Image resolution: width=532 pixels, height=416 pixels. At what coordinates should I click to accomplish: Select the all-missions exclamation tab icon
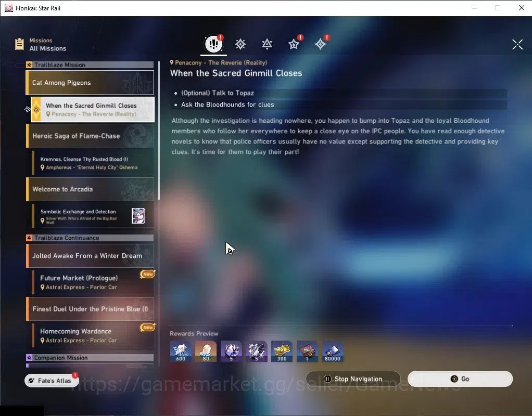pyautogui.click(x=213, y=44)
